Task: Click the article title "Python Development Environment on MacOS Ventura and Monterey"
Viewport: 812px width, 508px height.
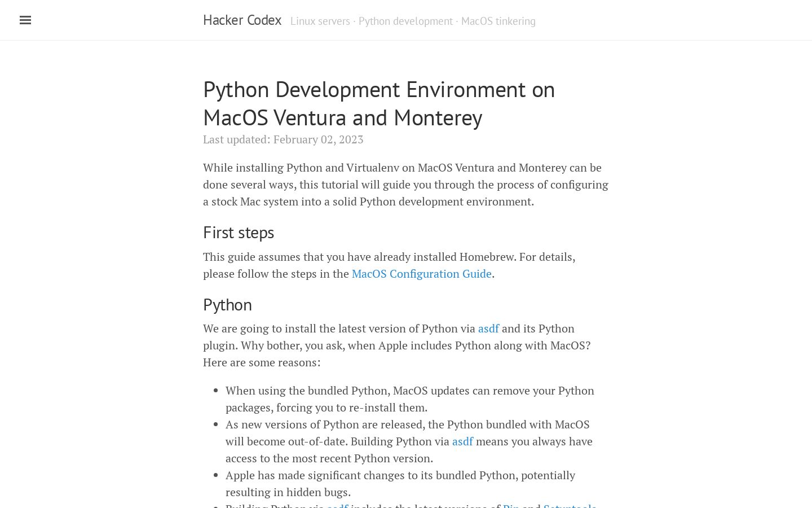Action: (379, 104)
